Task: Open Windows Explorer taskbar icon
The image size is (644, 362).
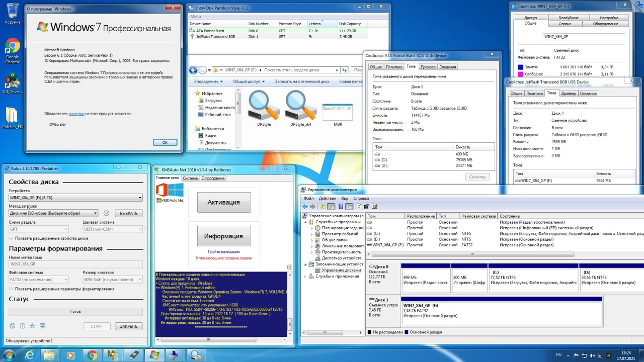Action: click(50, 355)
